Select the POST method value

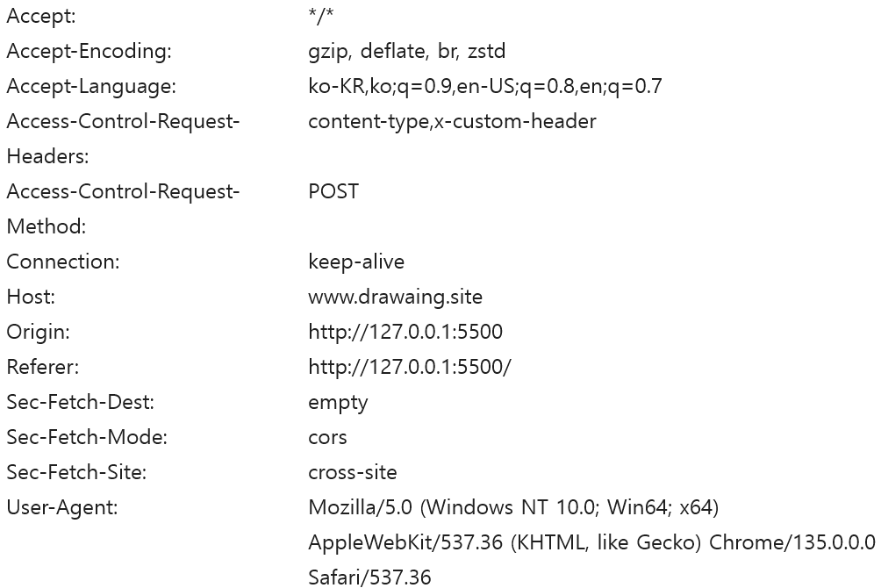pyautogui.click(x=333, y=191)
